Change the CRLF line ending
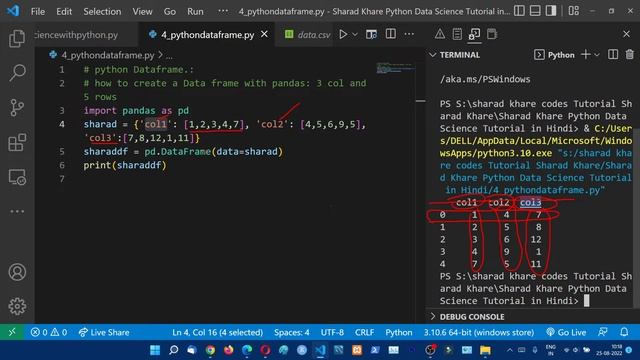Screen dimensions: 640x360 pyautogui.click(x=364, y=332)
